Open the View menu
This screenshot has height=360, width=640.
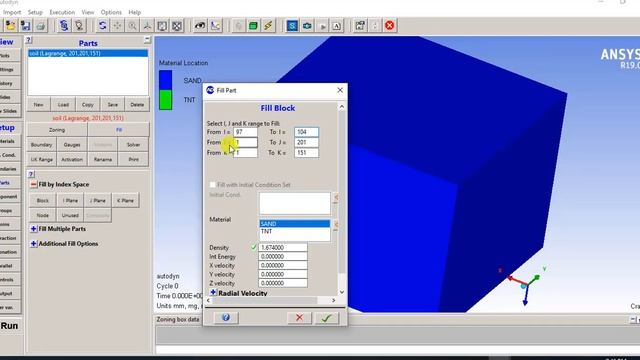click(x=87, y=12)
